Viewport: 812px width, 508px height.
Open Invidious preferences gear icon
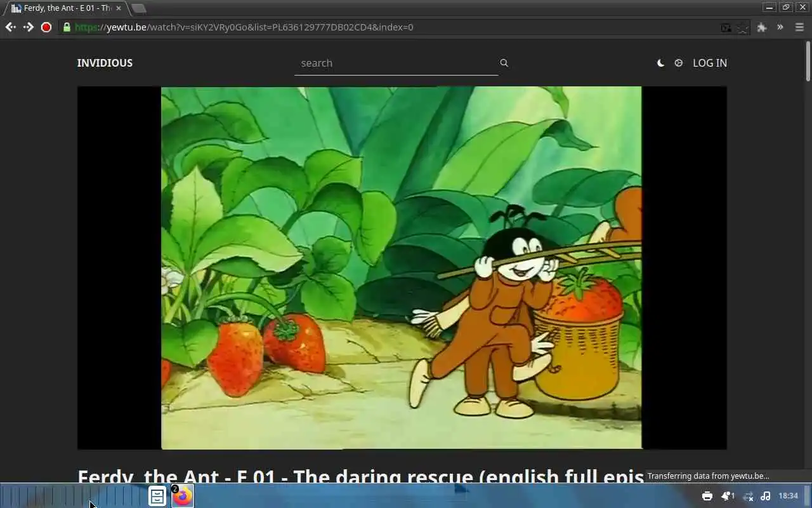point(679,63)
